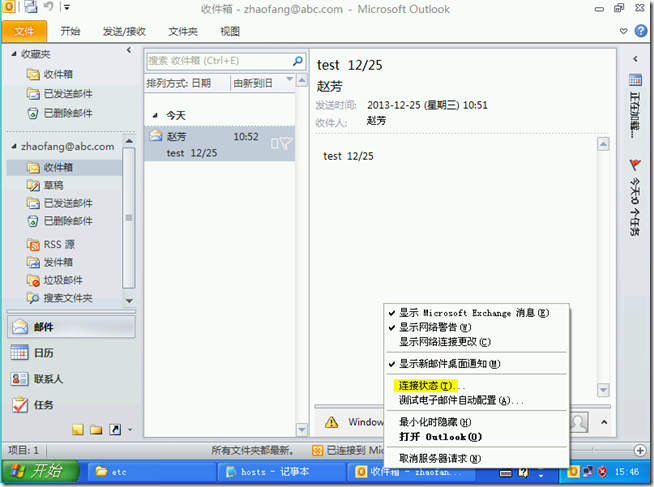Open the RSS 源 folder
This screenshot has width=654, height=487.
point(51,244)
